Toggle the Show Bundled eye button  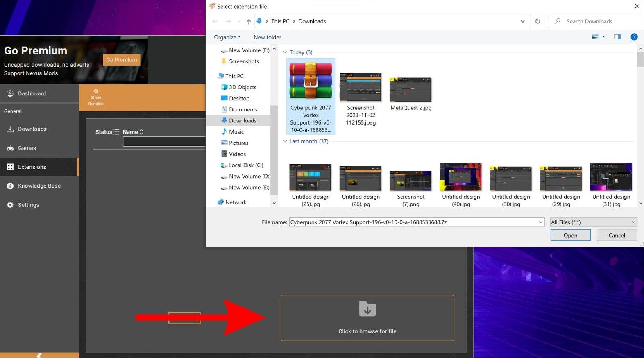(x=96, y=97)
